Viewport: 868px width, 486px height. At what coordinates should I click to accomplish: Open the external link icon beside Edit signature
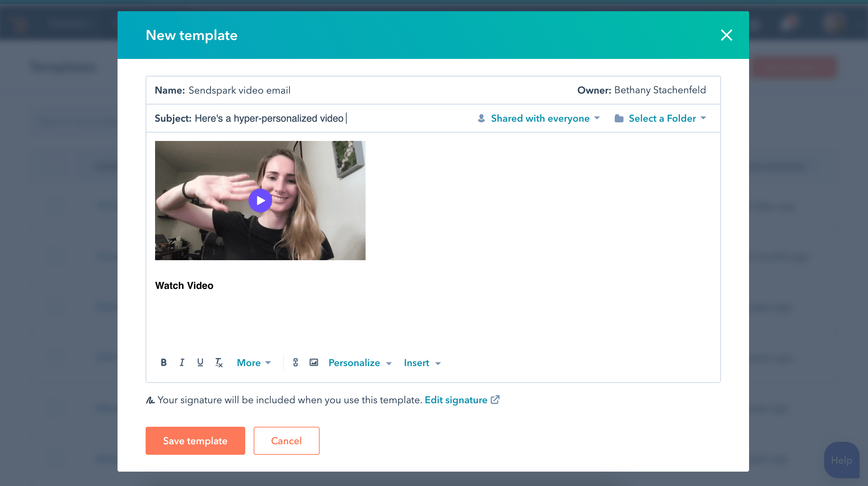point(495,400)
